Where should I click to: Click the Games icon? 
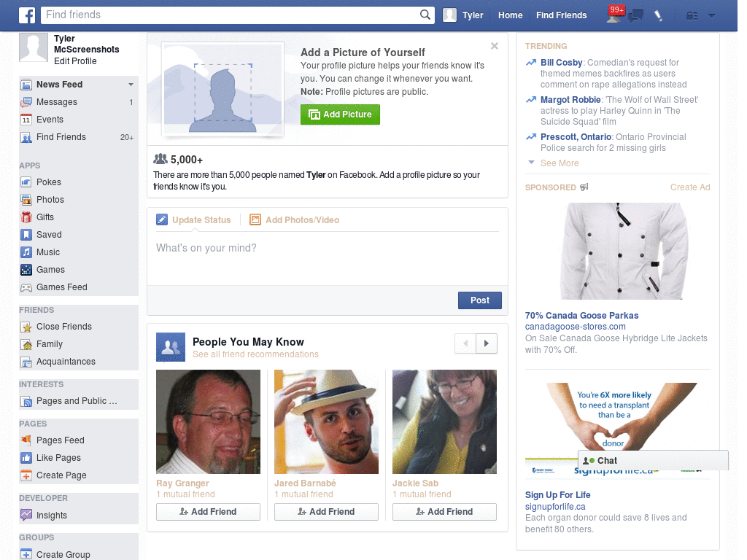pyautogui.click(x=26, y=270)
